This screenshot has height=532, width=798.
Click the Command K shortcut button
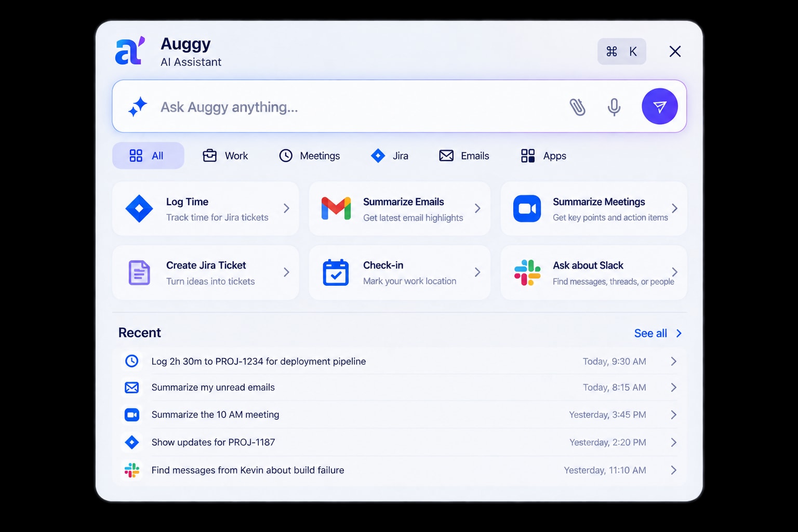tap(622, 51)
